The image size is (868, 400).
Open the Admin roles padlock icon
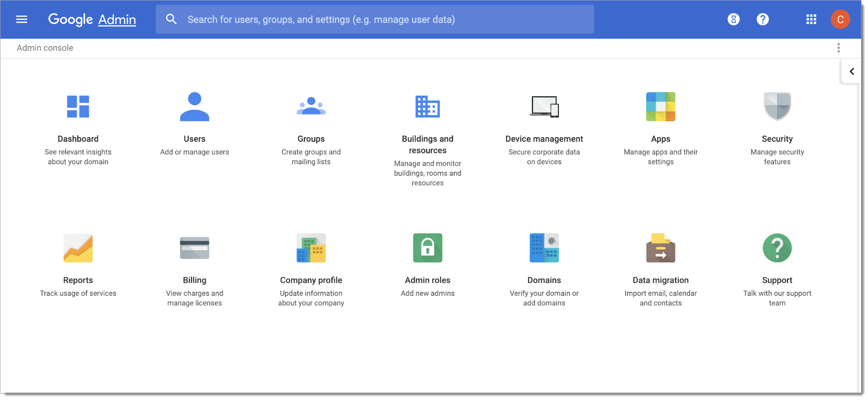428,248
